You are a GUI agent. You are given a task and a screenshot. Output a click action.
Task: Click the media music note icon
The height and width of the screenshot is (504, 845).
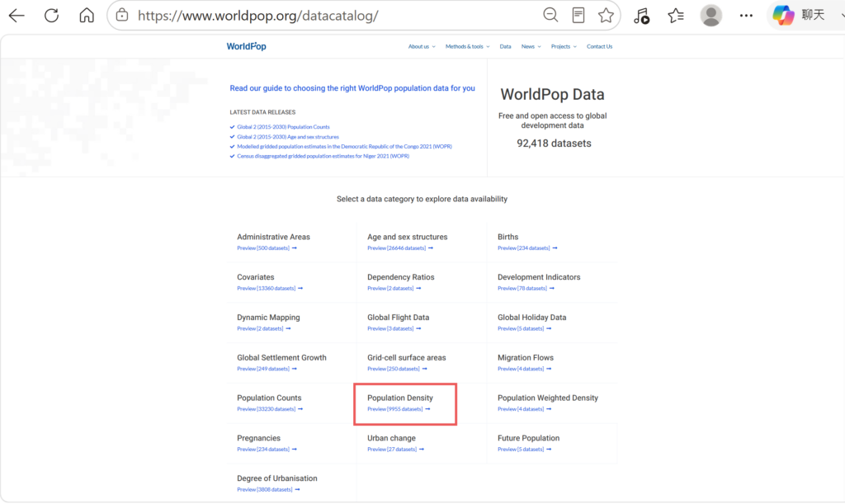click(641, 16)
